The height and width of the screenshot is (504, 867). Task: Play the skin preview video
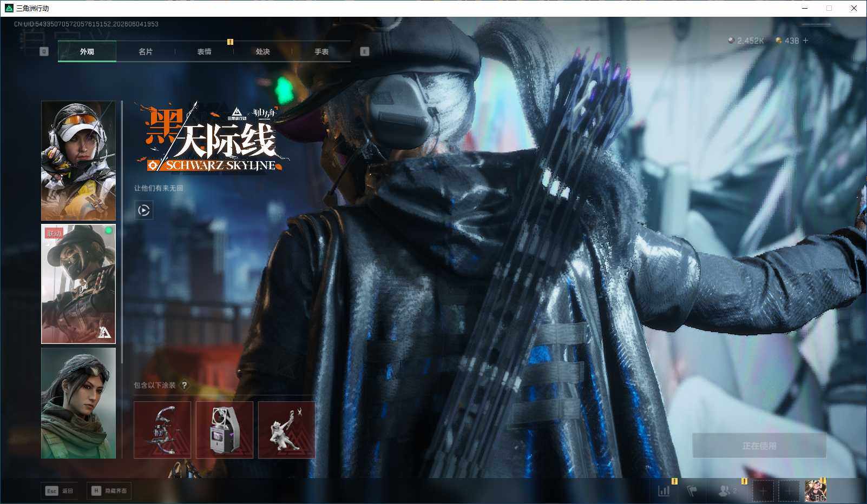(x=144, y=210)
